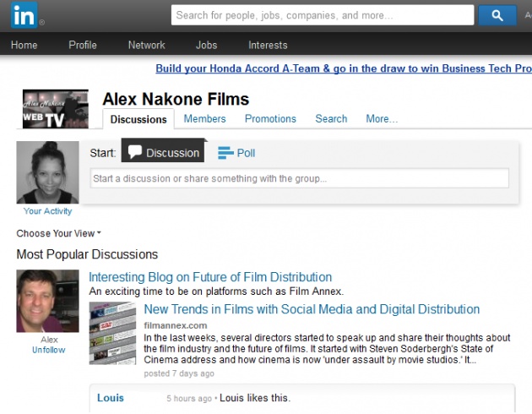Screen dimensions: 532x414
Task: Click the Poll bars icon
Action: click(x=225, y=153)
